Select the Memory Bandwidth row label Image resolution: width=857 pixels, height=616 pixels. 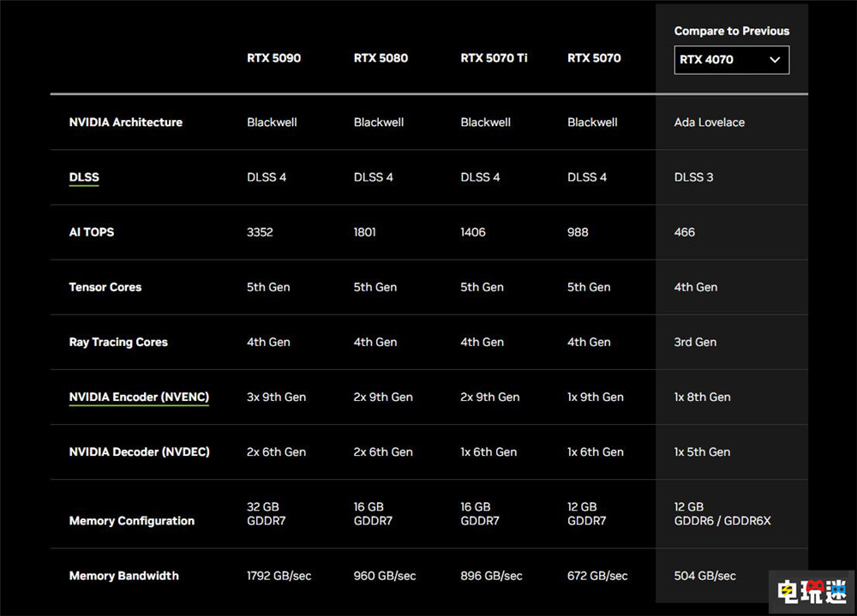[x=123, y=576]
